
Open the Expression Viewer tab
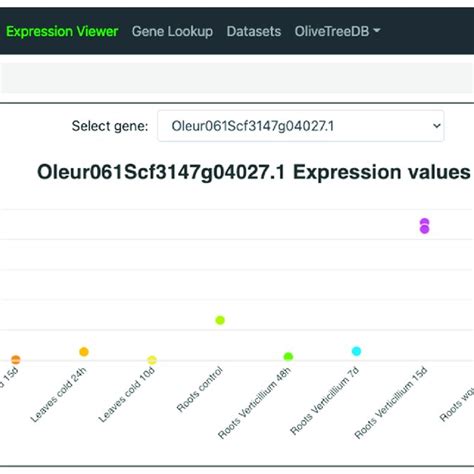[x=62, y=32]
